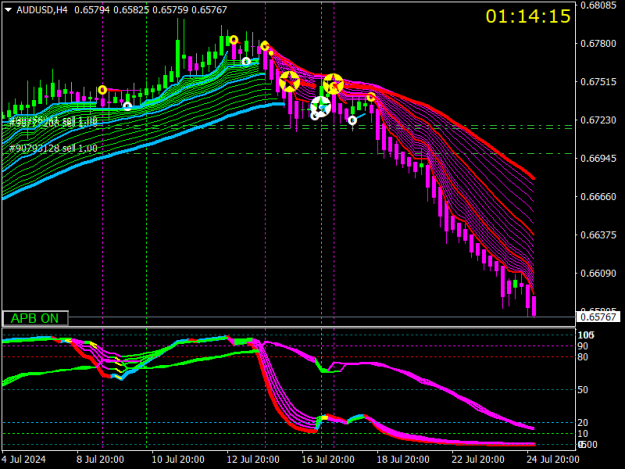Click the 0.68085 price scale label
The image size is (625, 469).
click(x=598, y=5)
